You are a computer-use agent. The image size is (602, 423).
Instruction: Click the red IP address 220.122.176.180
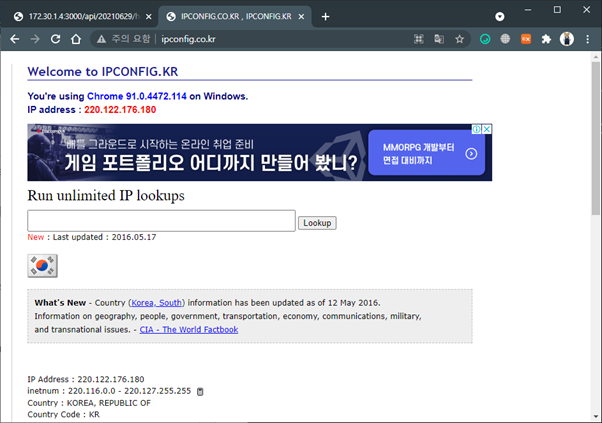(x=120, y=110)
